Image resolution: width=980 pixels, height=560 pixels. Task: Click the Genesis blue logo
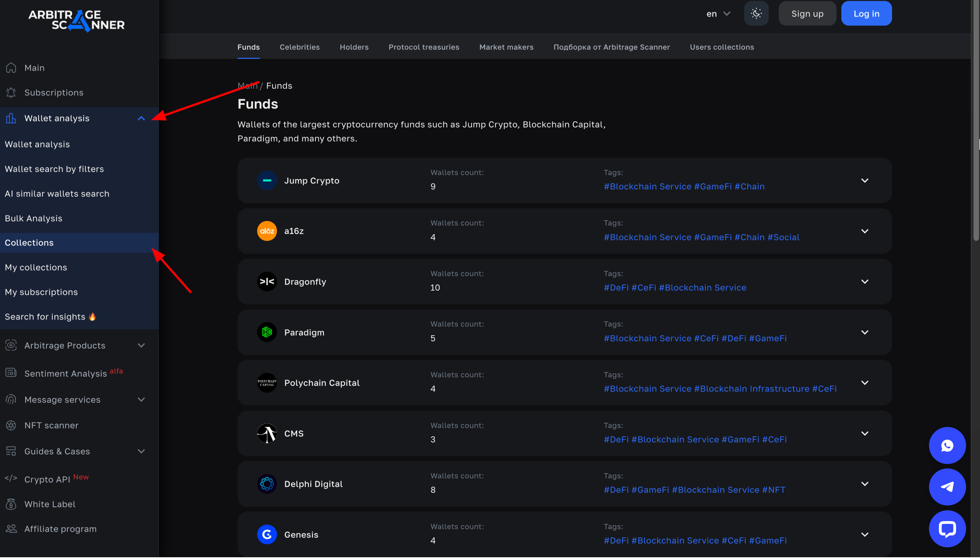point(267,535)
